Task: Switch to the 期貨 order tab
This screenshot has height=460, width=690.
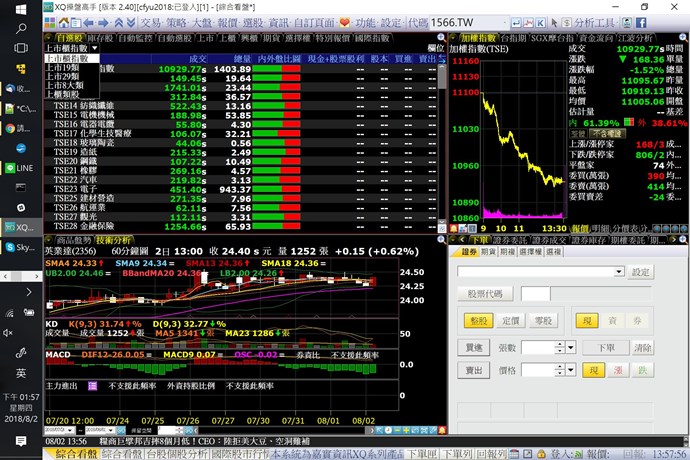Action: [x=488, y=253]
